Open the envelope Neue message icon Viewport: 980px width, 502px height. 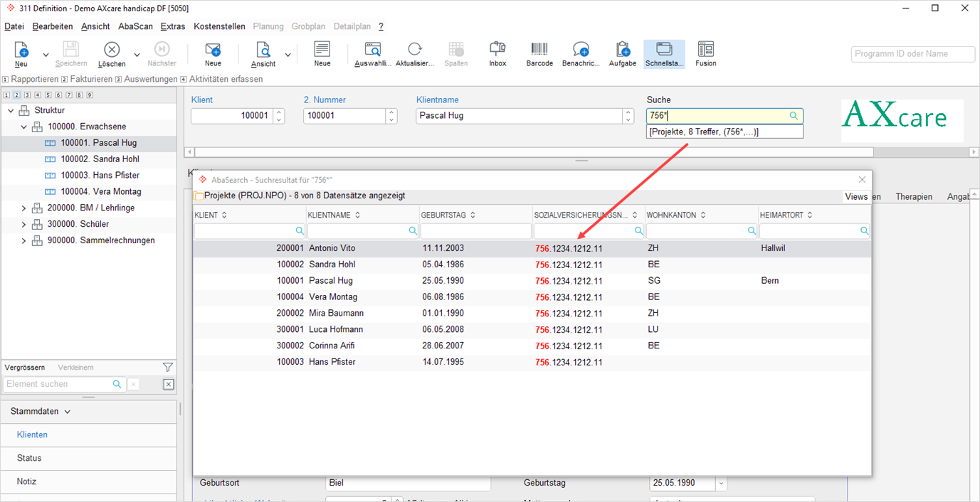pos(213,50)
